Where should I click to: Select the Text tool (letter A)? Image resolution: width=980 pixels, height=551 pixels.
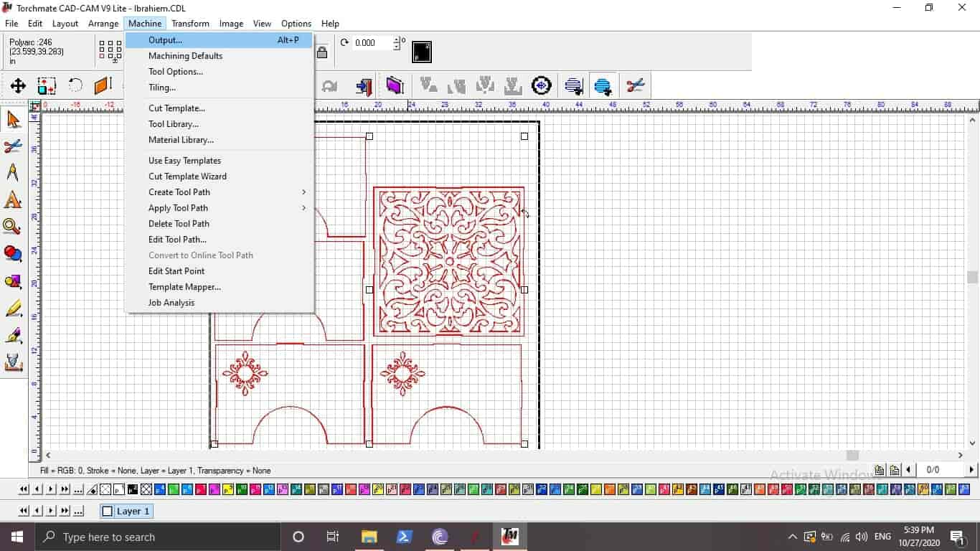(x=13, y=200)
